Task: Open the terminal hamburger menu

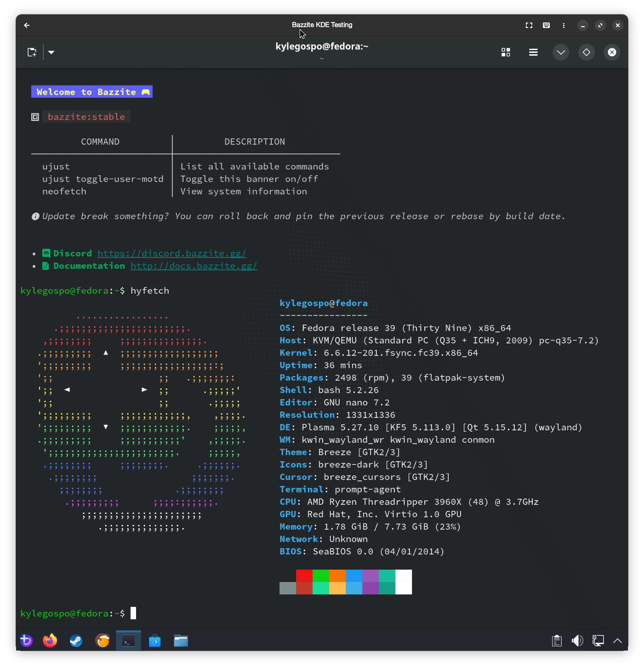Action: pyautogui.click(x=533, y=52)
